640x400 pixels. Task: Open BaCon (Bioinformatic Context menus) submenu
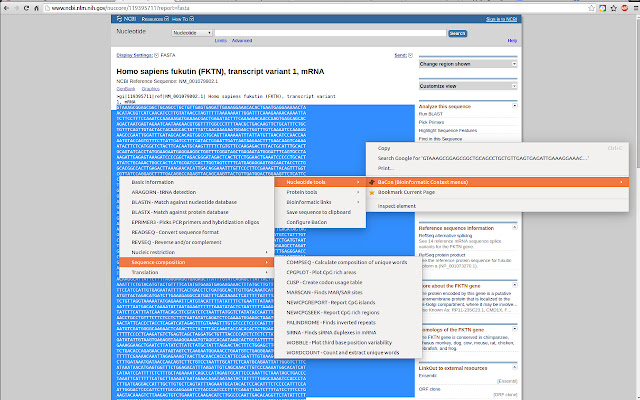[497, 182]
